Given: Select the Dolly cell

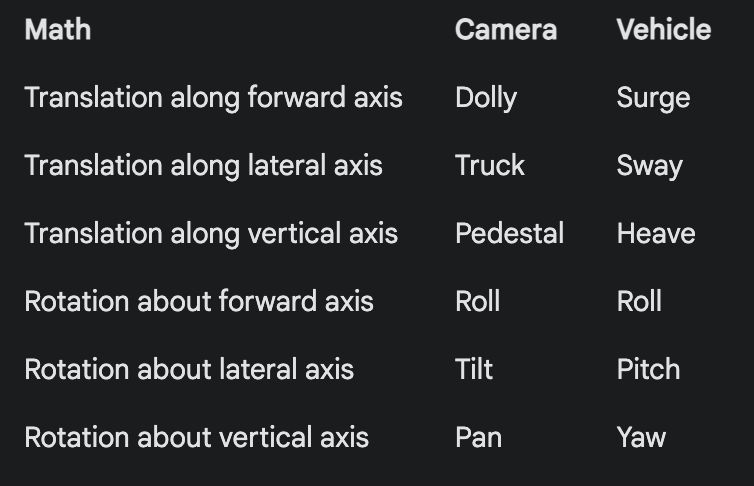Looking at the screenshot, I should (x=486, y=99).
